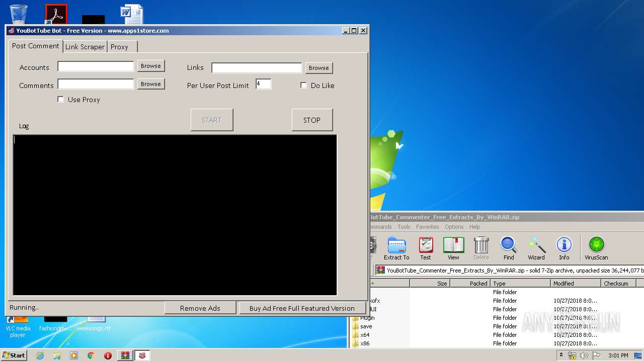This screenshot has width=644, height=362.
Task: Select the x86 folder in WinRAR
Action: point(365,343)
